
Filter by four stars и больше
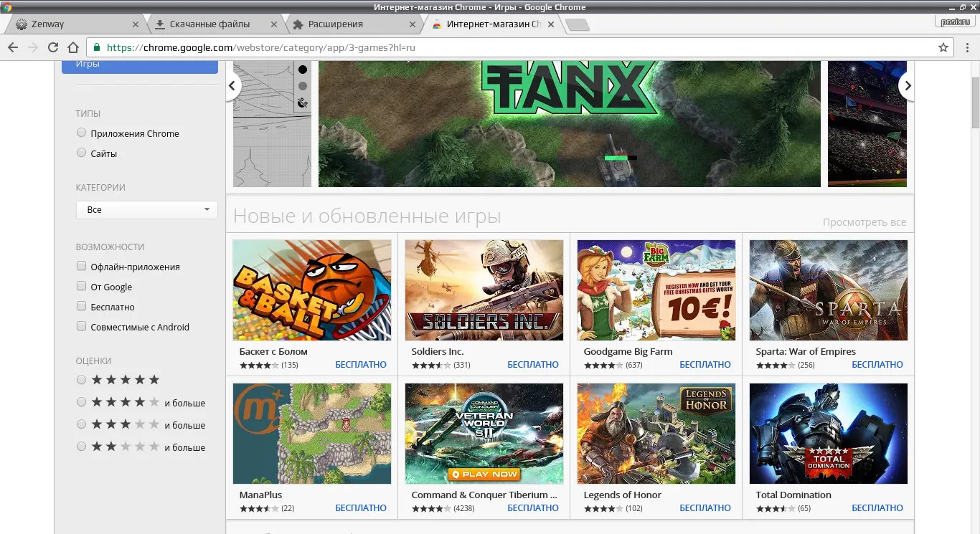click(x=81, y=402)
